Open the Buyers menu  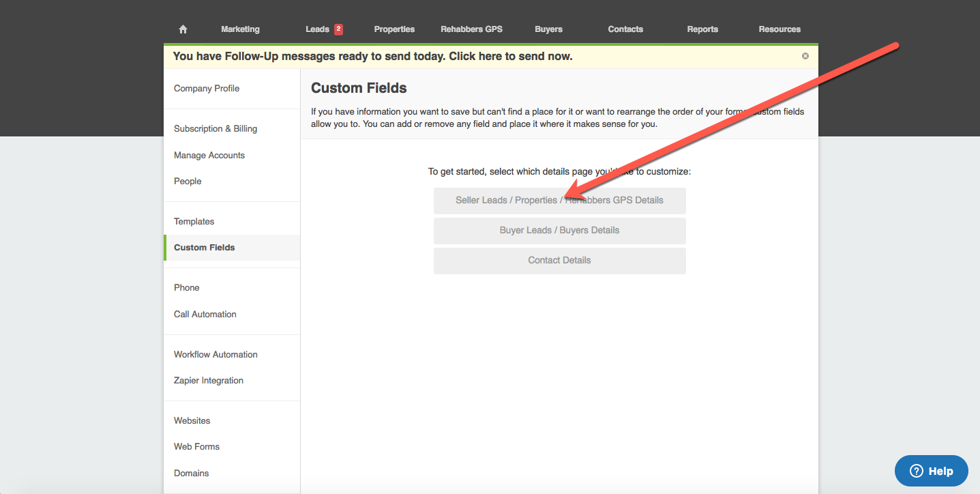point(548,29)
